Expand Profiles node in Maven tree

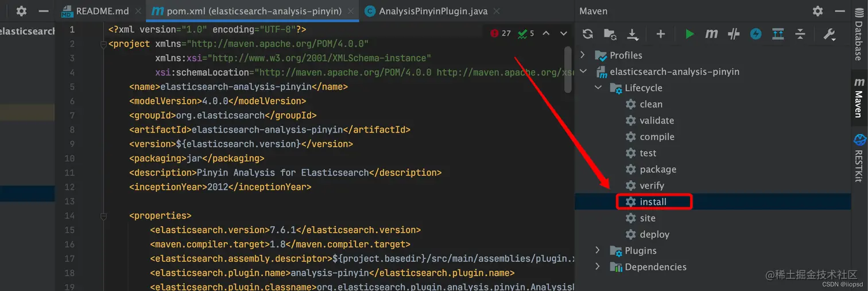(583, 55)
